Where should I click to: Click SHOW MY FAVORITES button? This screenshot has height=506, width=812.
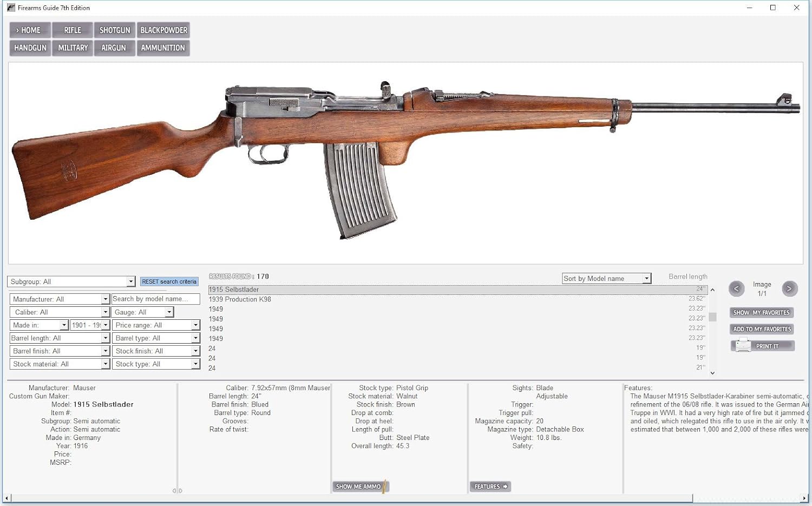click(762, 313)
